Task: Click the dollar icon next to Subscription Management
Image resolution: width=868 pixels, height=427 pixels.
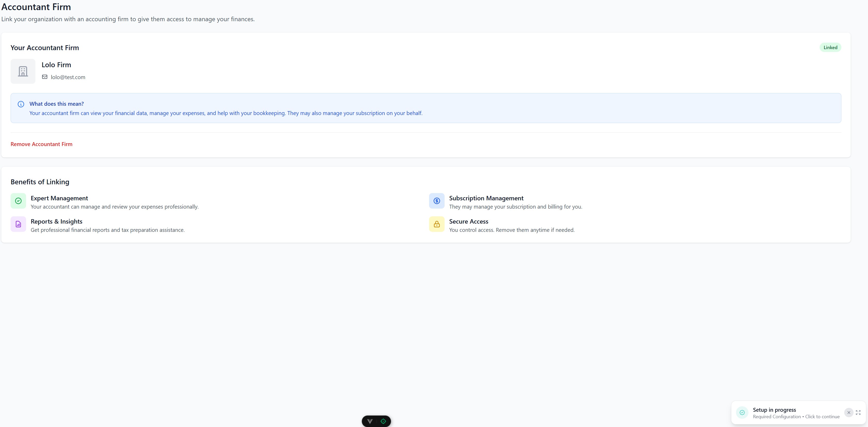Action: click(x=436, y=201)
